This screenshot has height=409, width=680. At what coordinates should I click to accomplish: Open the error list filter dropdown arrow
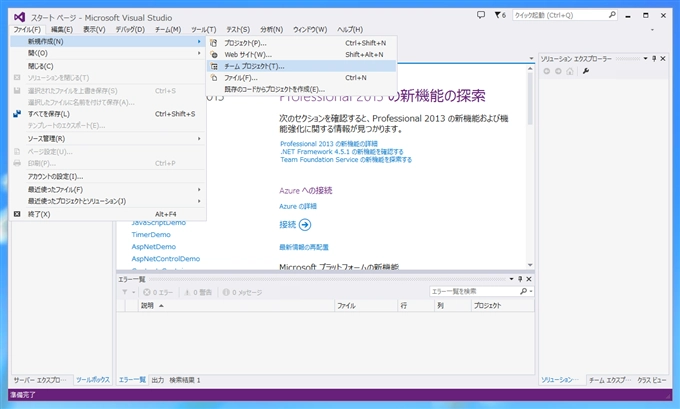(x=134, y=292)
